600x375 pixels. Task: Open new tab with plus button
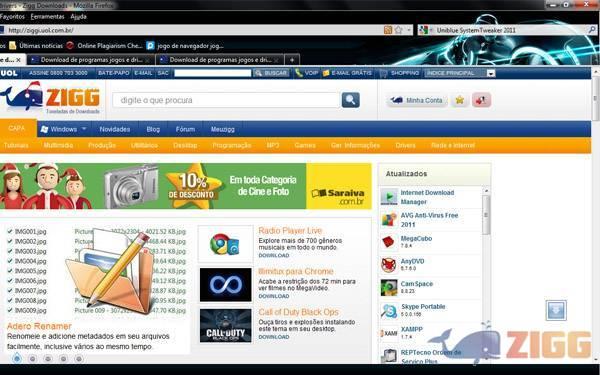pos(292,60)
